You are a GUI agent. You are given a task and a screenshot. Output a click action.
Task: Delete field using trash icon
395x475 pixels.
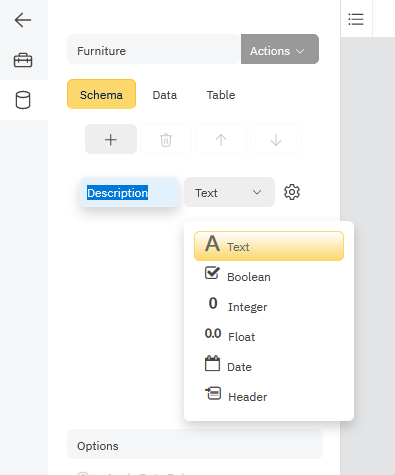pos(166,139)
